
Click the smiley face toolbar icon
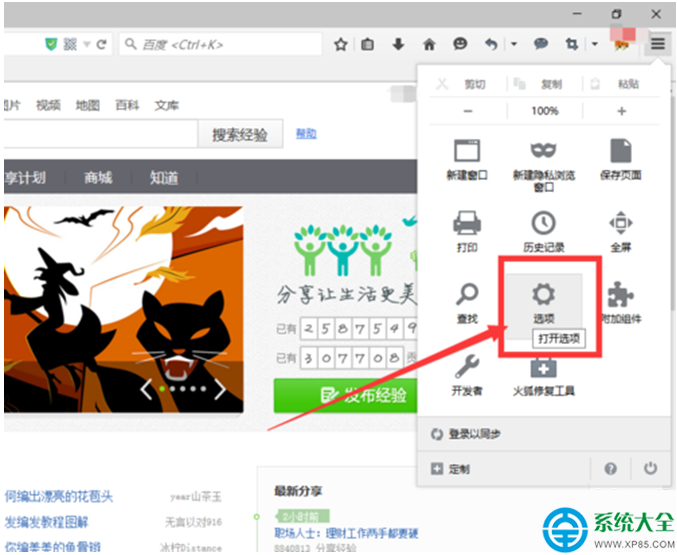coord(460,44)
